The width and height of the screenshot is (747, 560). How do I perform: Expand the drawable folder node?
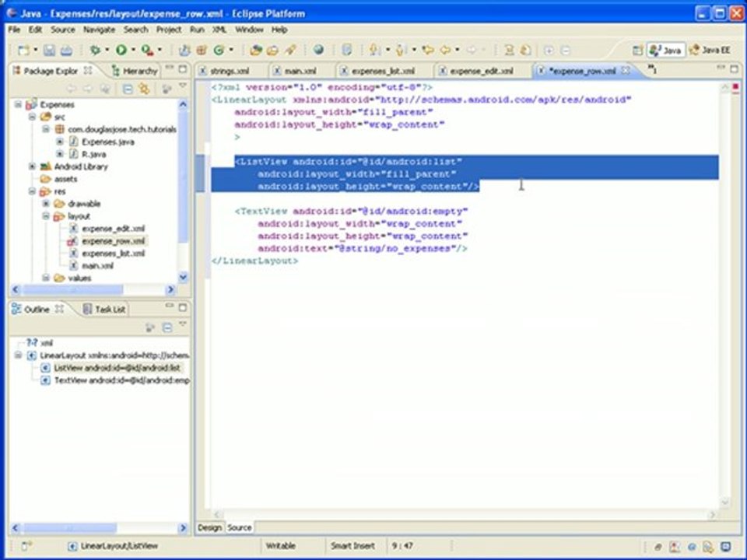click(46, 203)
